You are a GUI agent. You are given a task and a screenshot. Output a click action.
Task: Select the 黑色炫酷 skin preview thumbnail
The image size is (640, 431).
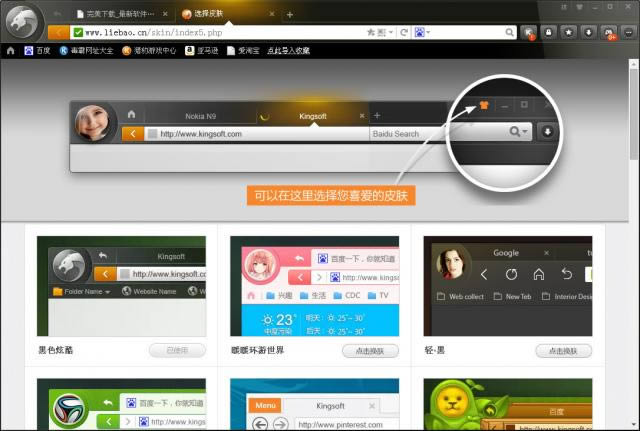[x=121, y=286]
